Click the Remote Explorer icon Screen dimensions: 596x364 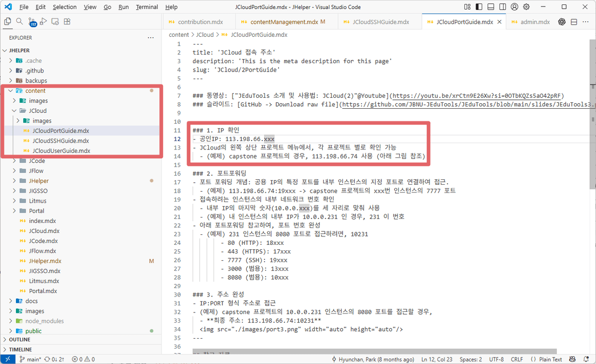(x=55, y=22)
